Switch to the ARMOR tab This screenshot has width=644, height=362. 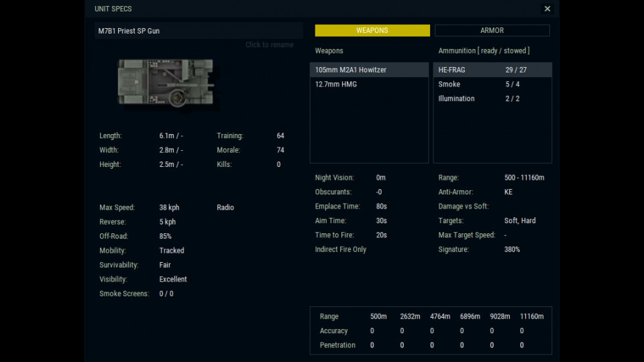point(492,30)
